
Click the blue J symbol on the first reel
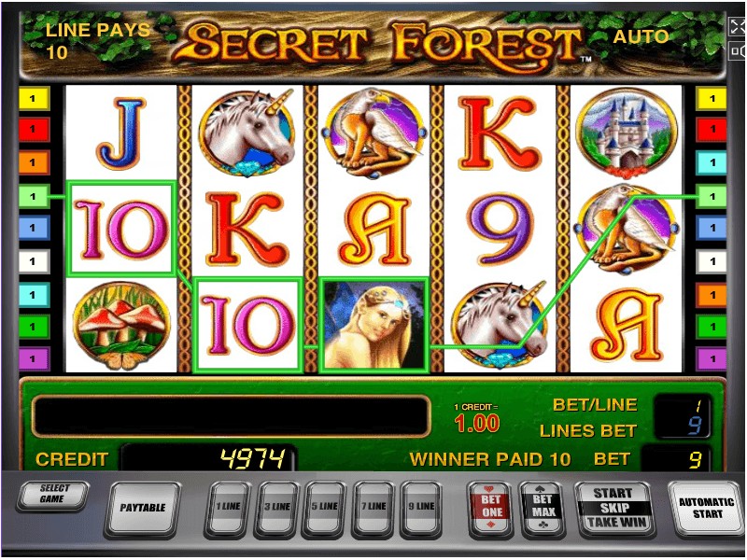121,133
